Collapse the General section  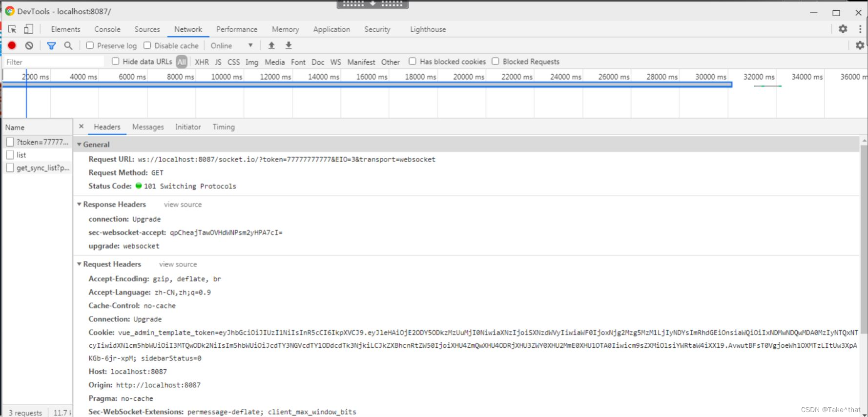pos(79,145)
